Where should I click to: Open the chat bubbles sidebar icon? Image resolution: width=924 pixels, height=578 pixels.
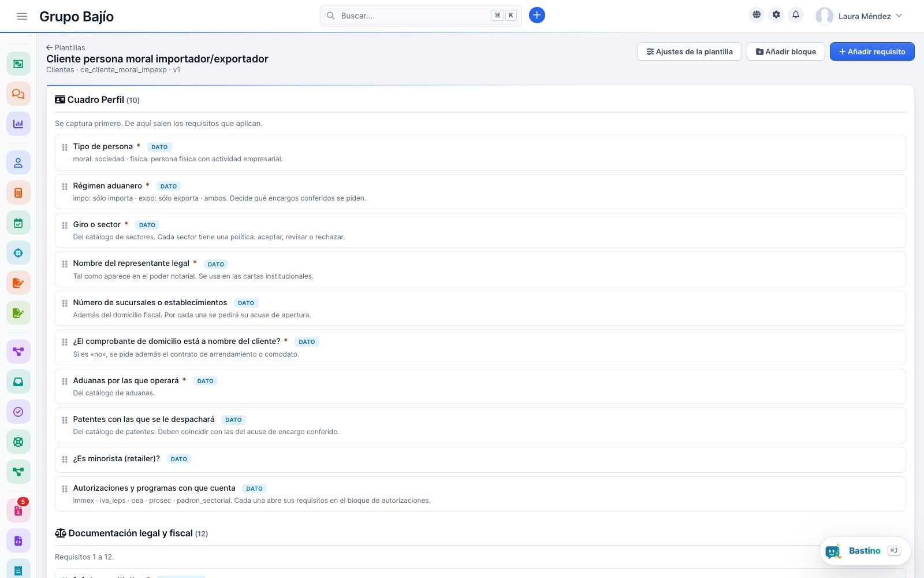click(18, 94)
